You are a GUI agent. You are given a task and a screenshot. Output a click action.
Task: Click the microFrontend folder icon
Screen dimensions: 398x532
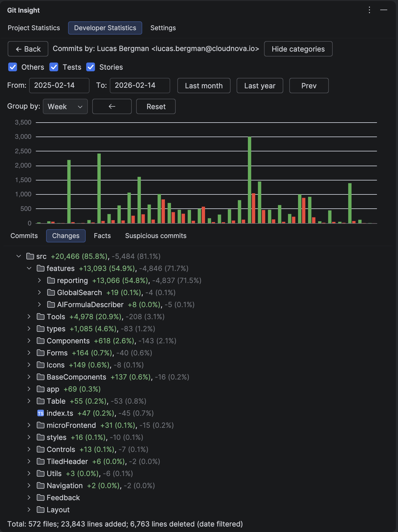(41, 425)
